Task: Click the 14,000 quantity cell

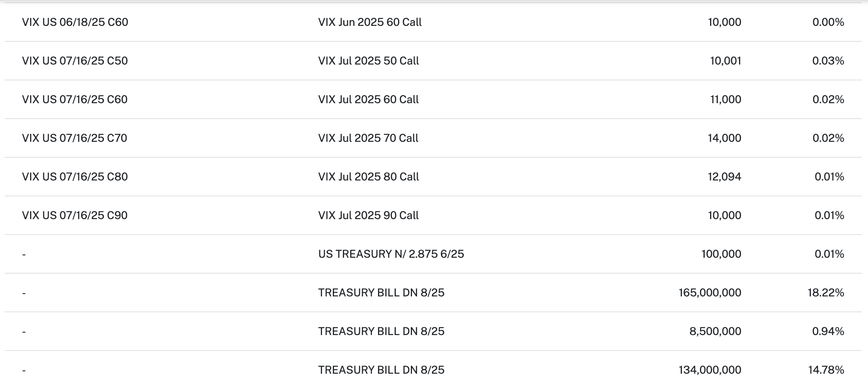Action: (x=724, y=138)
